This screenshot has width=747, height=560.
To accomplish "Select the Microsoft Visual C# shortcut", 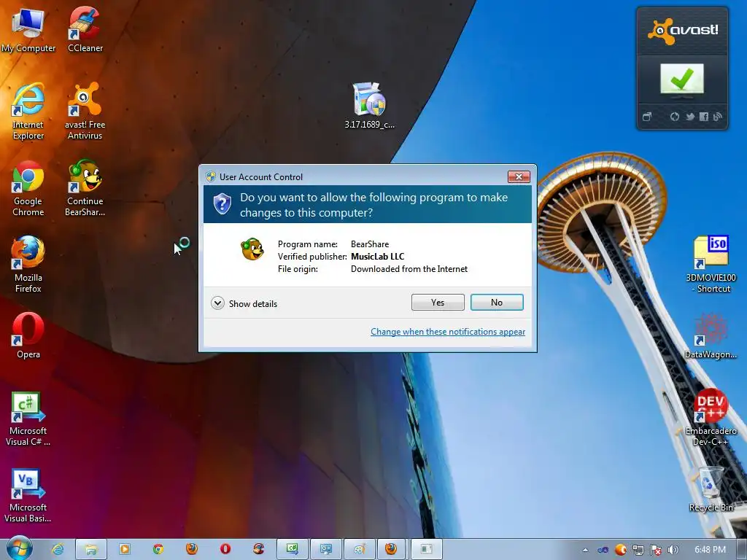I will coord(28,419).
